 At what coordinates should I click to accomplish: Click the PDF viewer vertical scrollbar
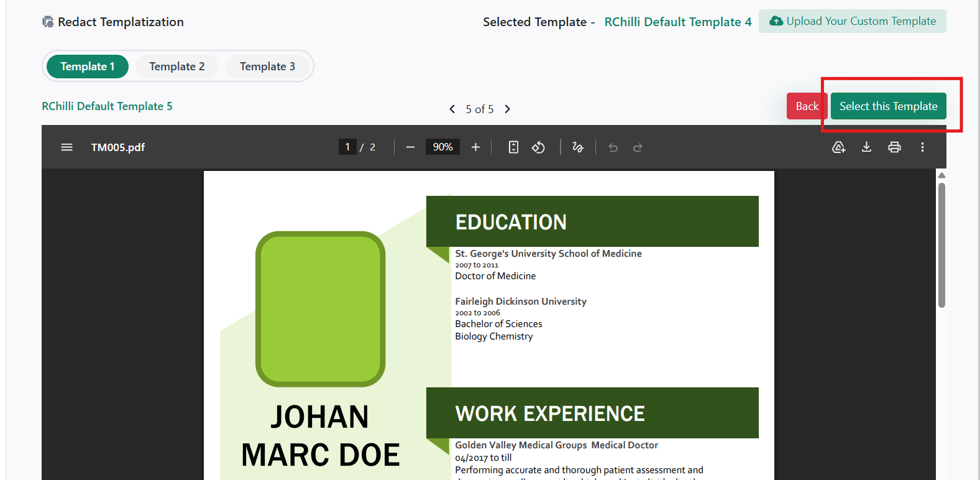[941, 245]
